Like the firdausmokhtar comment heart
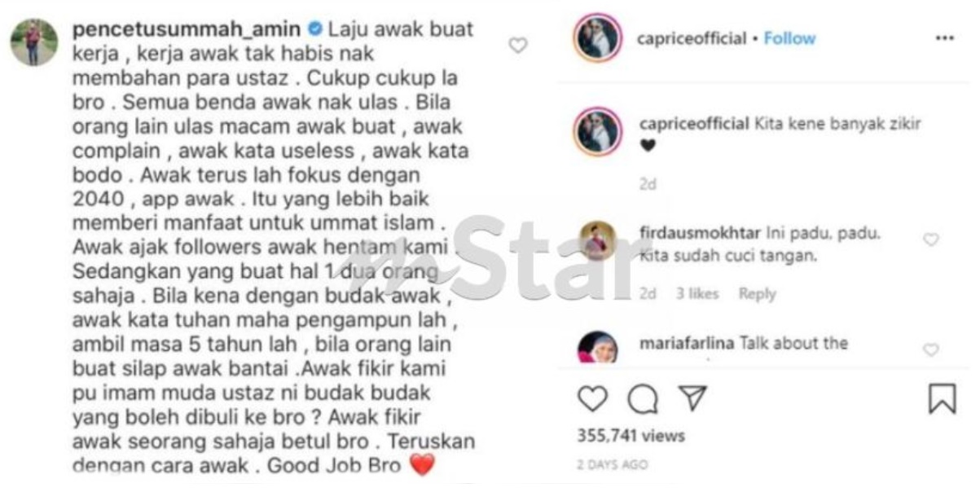 click(931, 239)
